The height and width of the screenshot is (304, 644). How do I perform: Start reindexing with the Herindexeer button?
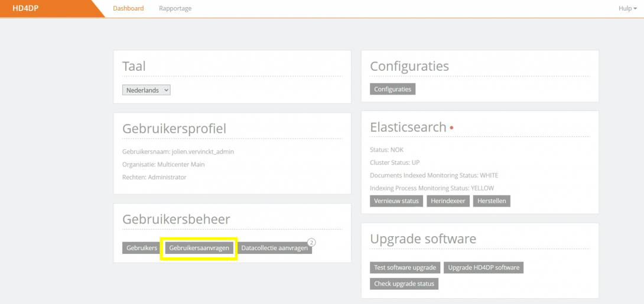pos(448,201)
